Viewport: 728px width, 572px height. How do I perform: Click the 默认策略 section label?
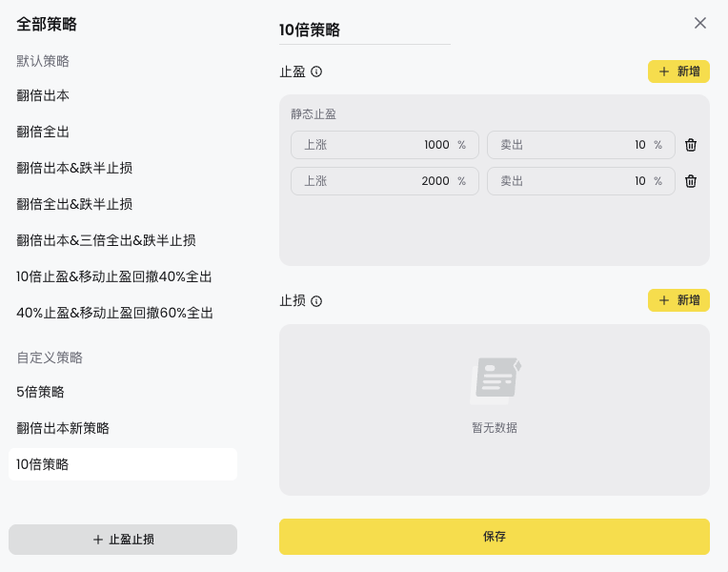tap(43, 61)
